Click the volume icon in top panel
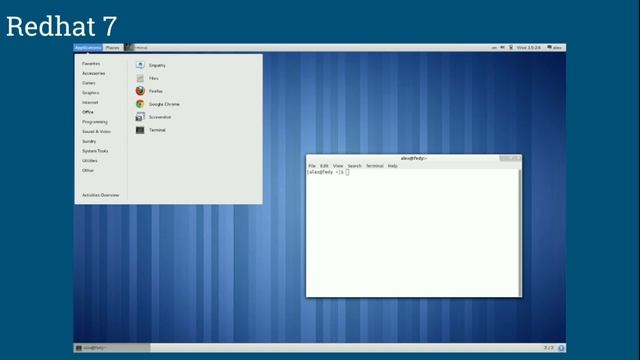Image resolution: width=640 pixels, height=360 pixels. 502,48
